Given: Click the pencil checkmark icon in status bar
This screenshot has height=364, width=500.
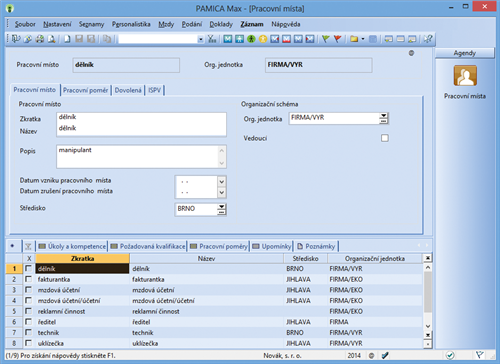Looking at the screenshot, I should coord(385,355).
